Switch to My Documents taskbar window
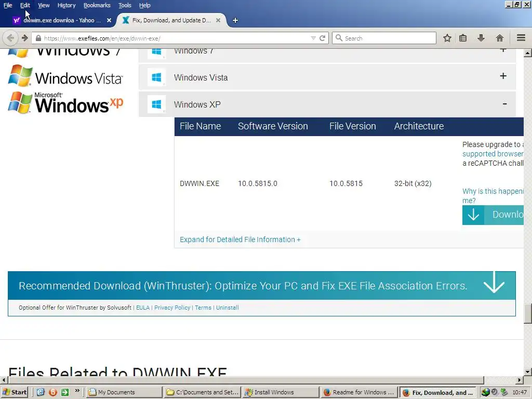The width and height of the screenshot is (532, 399). (124, 392)
